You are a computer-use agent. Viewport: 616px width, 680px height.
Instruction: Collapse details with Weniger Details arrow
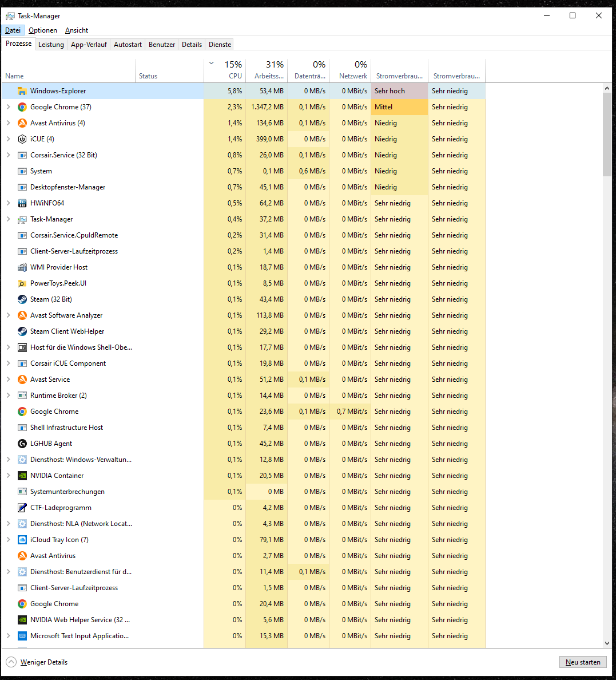click(11, 662)
